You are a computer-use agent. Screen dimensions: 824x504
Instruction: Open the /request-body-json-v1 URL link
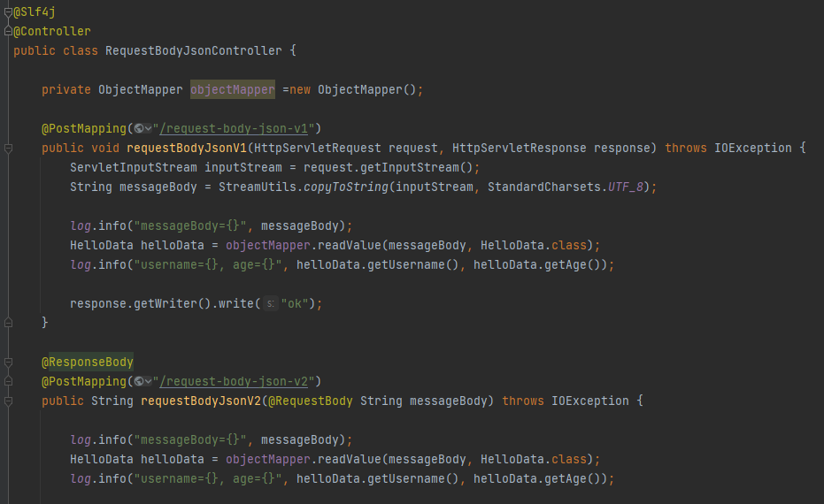coord(234,128)
